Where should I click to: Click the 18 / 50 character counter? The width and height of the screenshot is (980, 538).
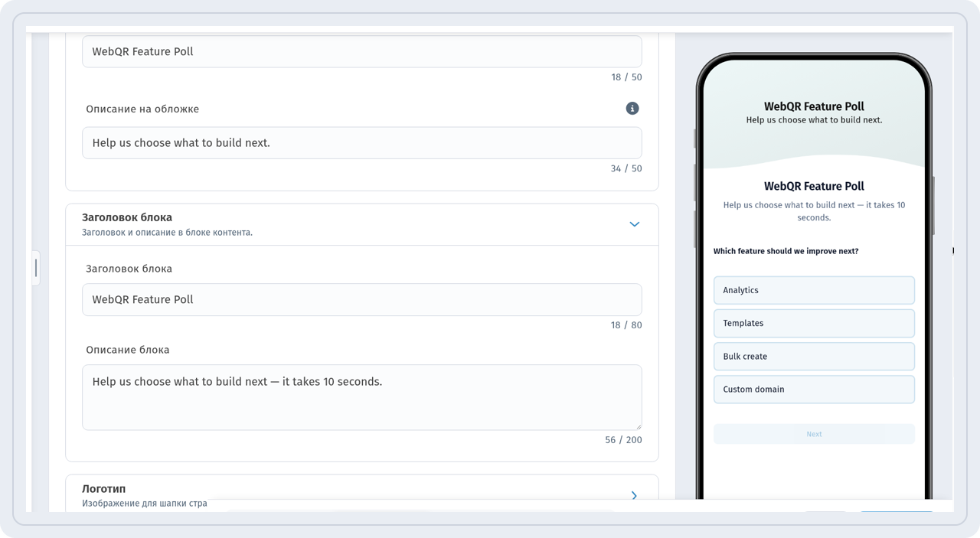coord(626,77)
